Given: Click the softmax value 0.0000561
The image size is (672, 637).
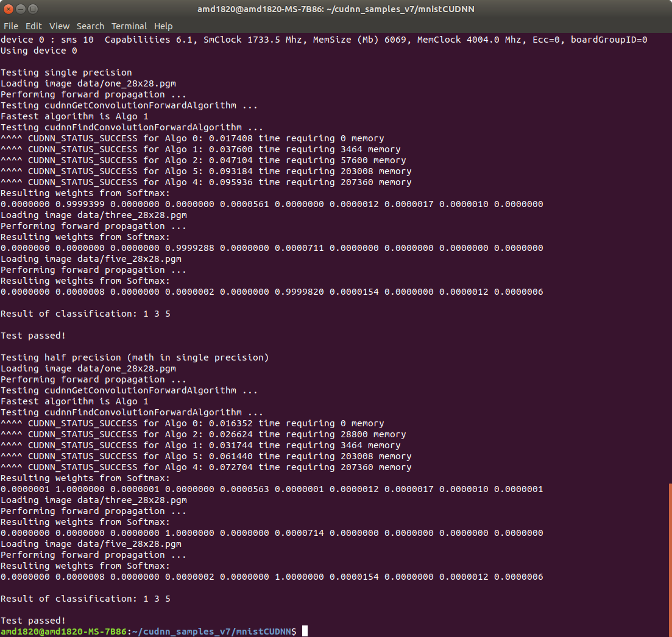Looking at the screenshot, I should (244, 204).
